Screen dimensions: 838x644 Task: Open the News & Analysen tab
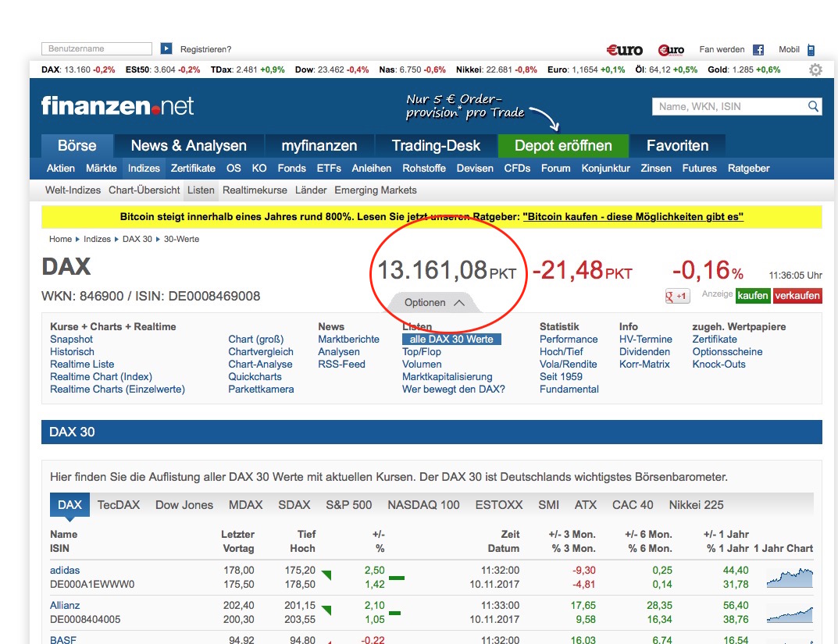pos(189,145)
